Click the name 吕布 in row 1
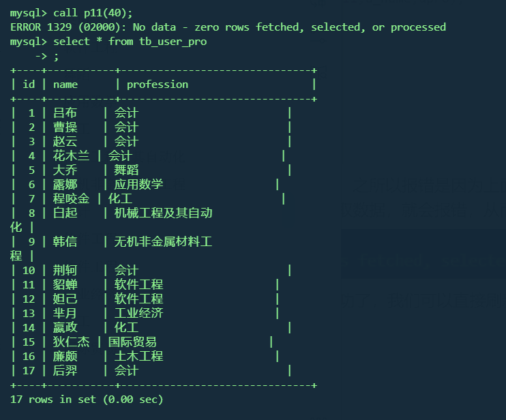The width and height of the screenshot is (506, 420). [x=65, y=113]
